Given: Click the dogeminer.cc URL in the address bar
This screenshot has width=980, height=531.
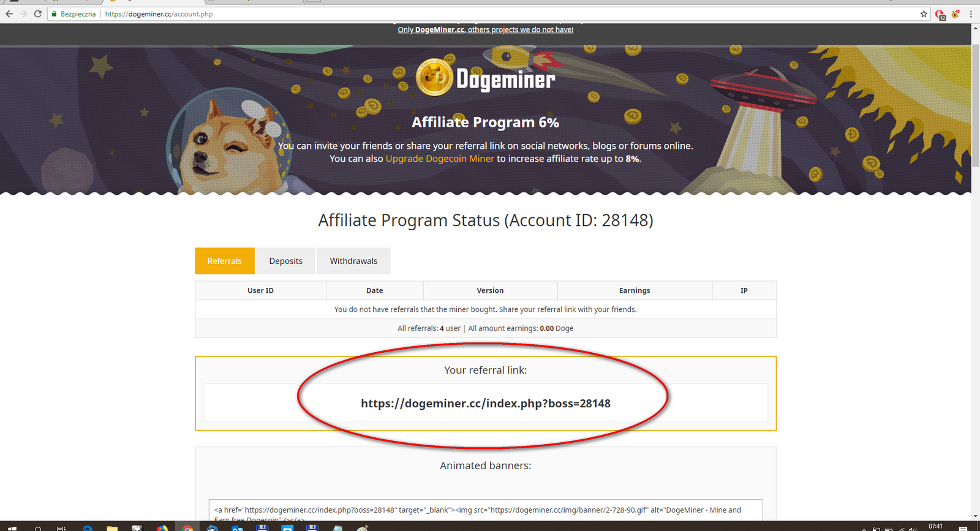Looking at the screenshot, I should (159, 13).
